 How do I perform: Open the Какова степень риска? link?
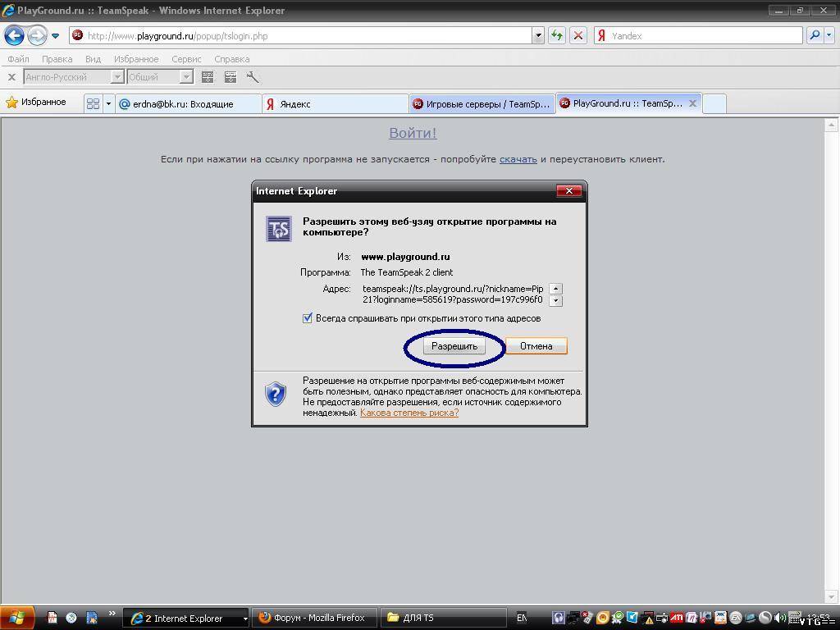point(409,413)
